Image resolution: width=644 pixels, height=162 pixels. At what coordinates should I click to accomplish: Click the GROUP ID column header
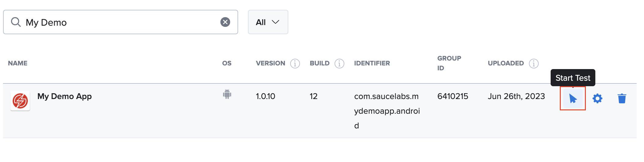[449, 63]
